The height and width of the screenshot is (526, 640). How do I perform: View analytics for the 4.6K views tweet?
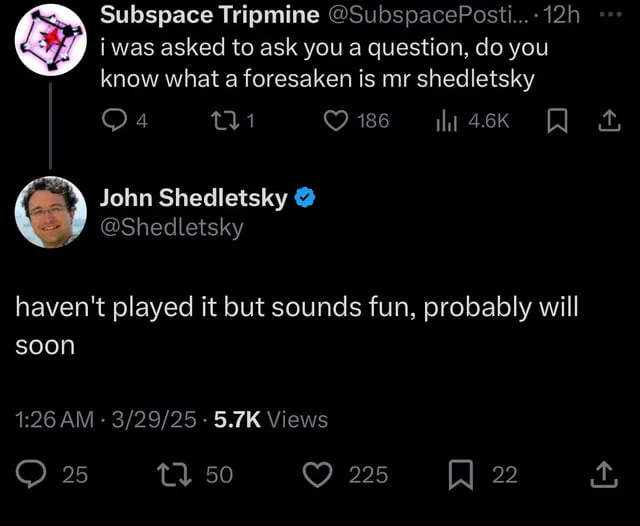[x=445, y=122]
